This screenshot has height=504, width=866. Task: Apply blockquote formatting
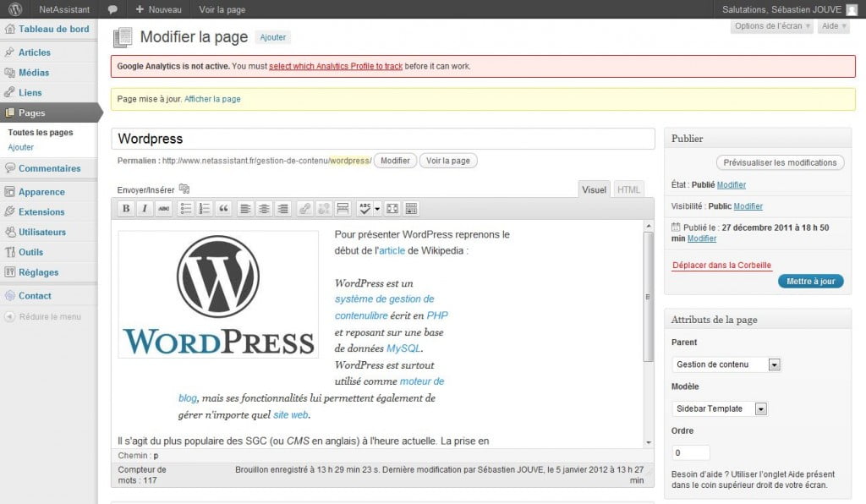click(223, 209)
